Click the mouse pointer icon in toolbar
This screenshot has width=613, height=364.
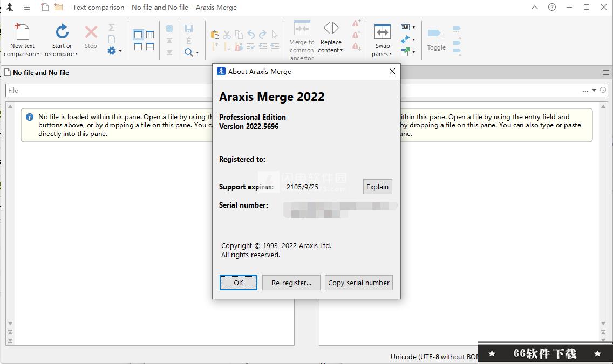point(275,35)
